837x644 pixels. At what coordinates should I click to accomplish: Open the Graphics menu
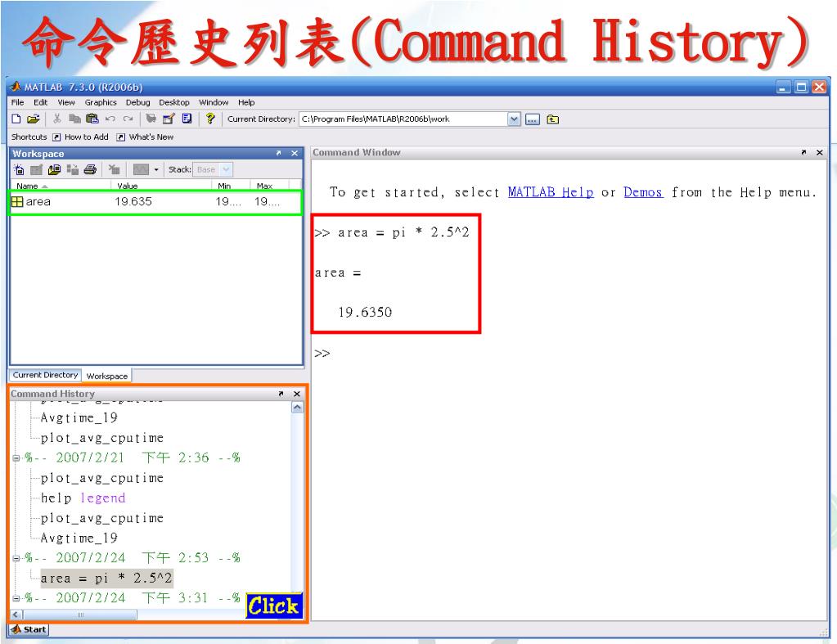(x=101, y=102)
